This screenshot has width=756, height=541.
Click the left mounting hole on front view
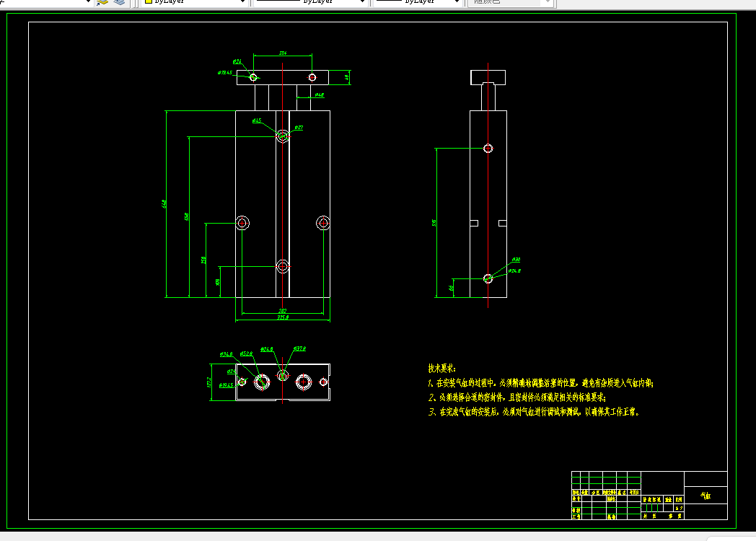tap(242, 223)
